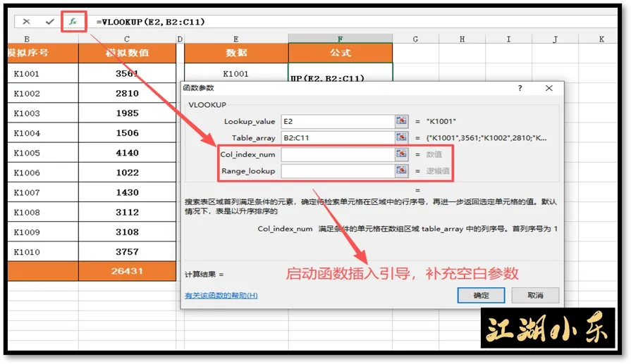Select column H header
This screenshot has height=364, width=631.
tap(462, 39)
